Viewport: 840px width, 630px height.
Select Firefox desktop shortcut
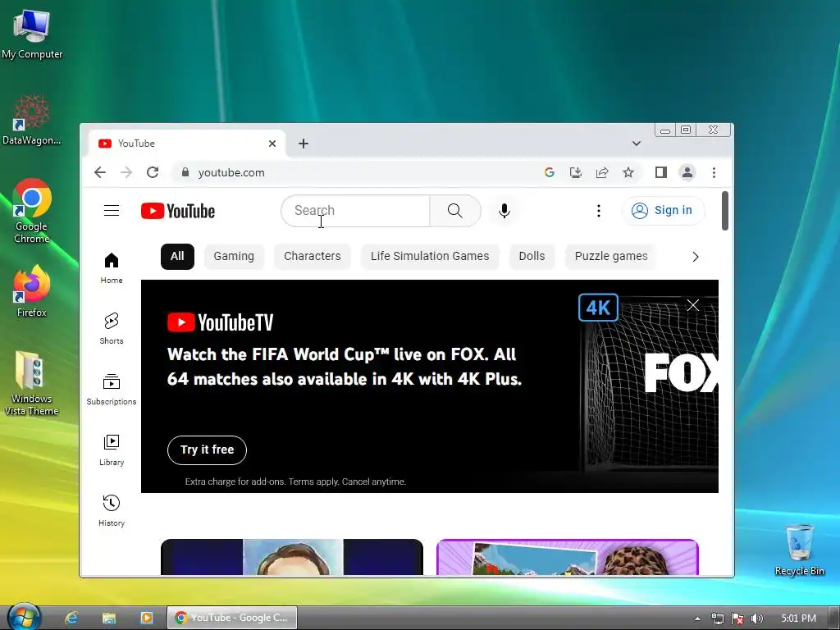click(32, 291)
